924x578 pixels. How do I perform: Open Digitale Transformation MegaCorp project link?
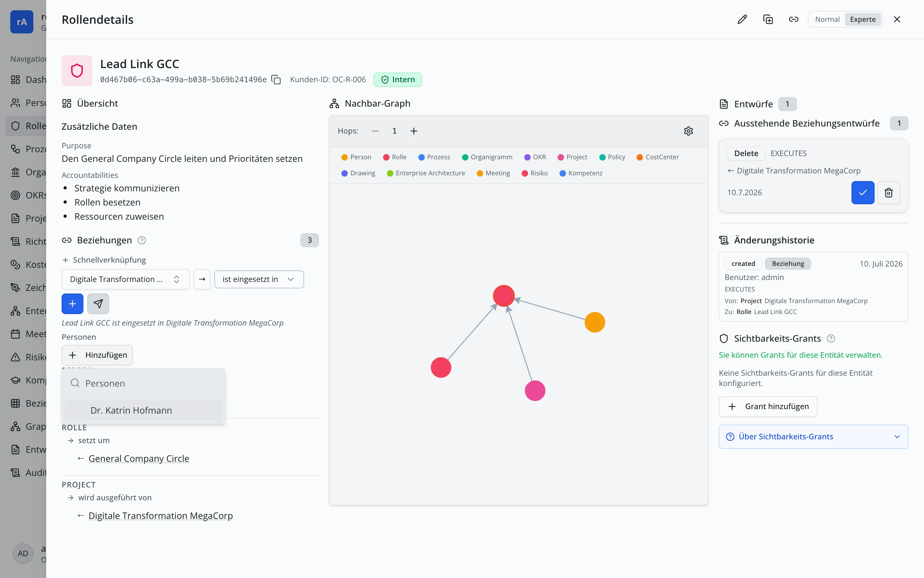161,516
